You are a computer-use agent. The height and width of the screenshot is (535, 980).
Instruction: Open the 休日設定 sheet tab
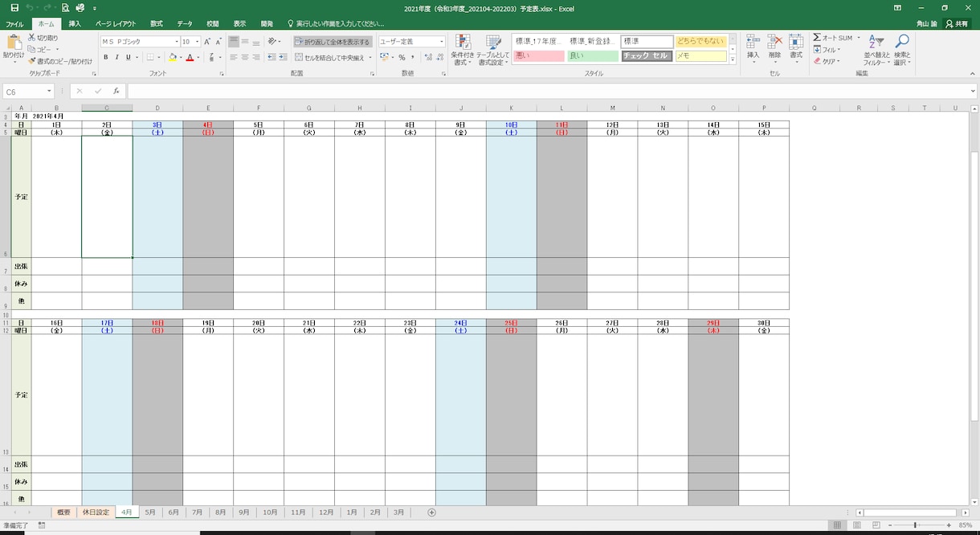(x=96, y=513)
